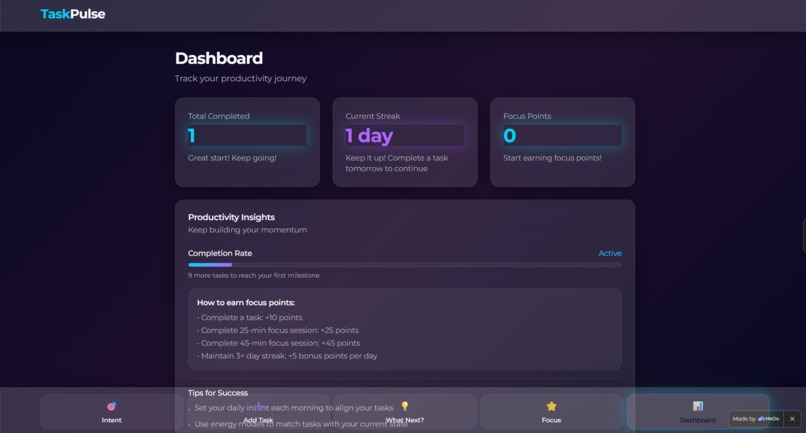Click the Intent target icon

[x=112, y=406]
